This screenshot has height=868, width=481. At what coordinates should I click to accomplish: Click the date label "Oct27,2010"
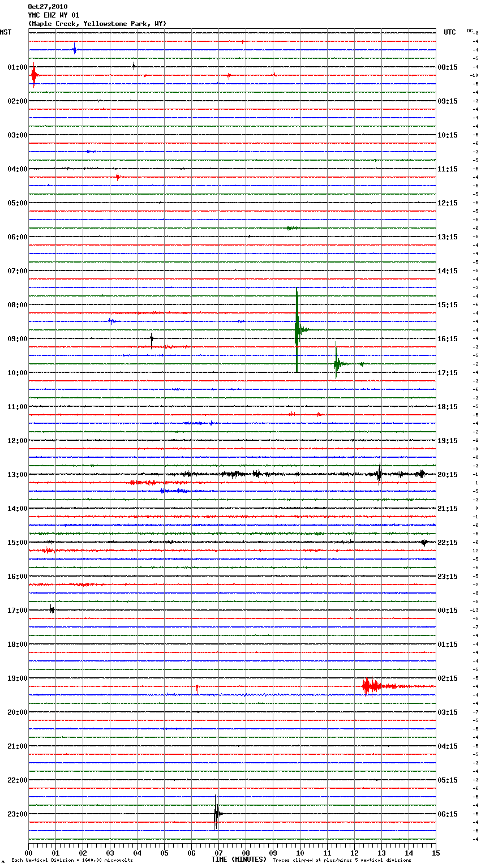coord(48,7)
